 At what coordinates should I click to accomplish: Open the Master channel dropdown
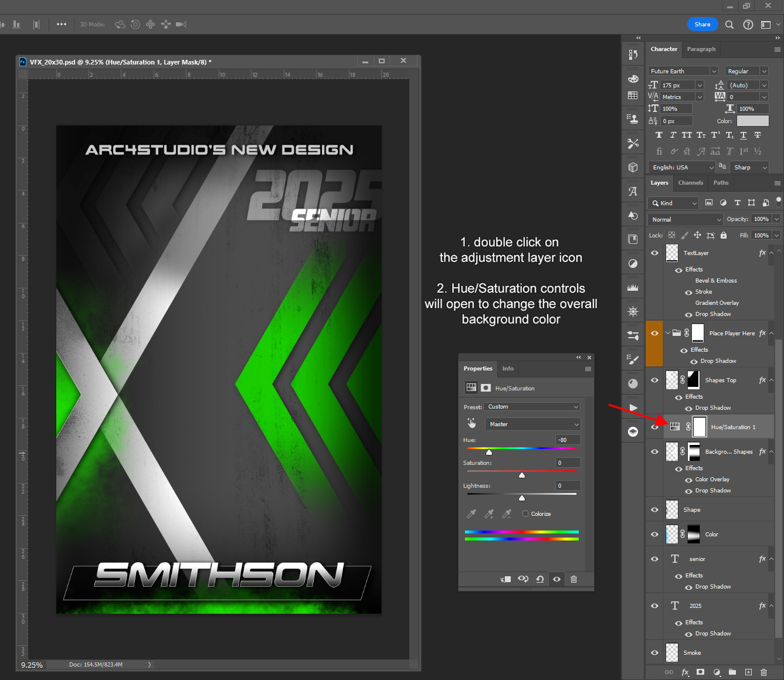(x=531, y=424)
